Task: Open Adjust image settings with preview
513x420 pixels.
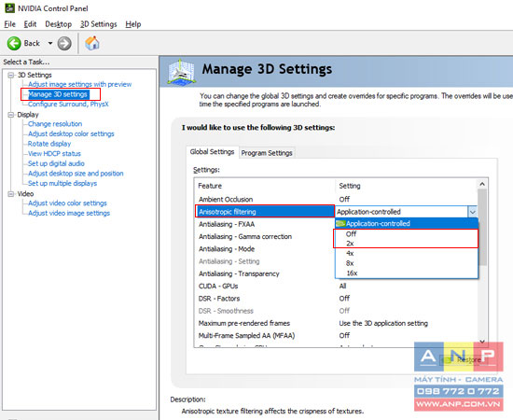Action: 80,84
